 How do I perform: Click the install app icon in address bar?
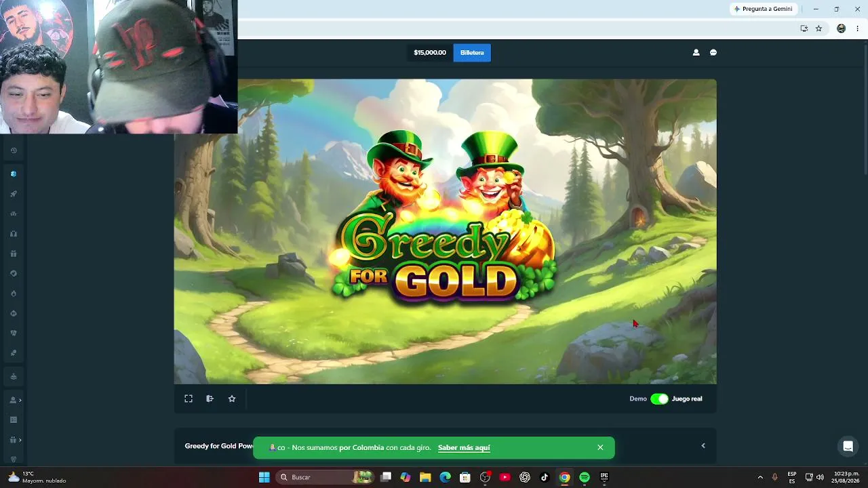tap(804, 28)
